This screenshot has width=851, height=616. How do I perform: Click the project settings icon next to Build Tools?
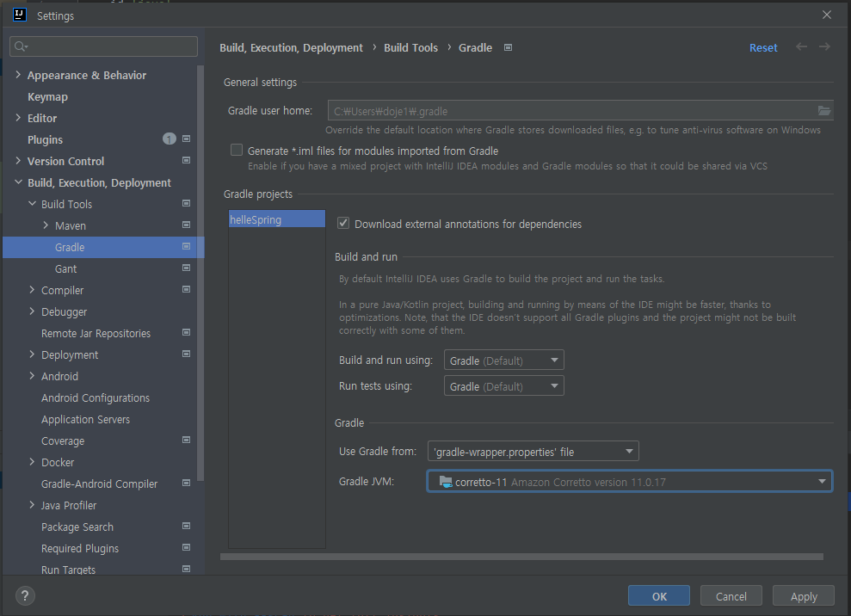pos(186,204)
